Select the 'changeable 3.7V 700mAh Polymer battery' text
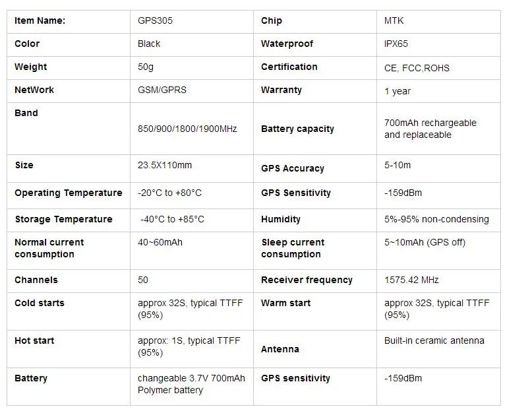This screenshot has width=532, height=417. click(191, 384)
